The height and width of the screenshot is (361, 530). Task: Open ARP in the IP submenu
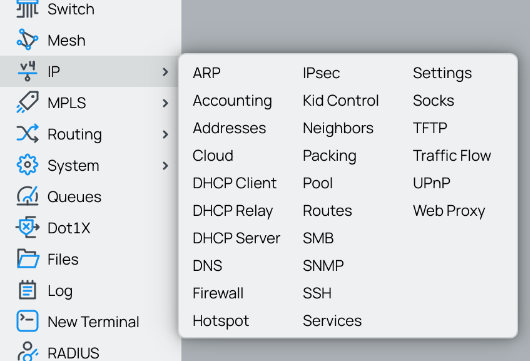click(207, 73)
